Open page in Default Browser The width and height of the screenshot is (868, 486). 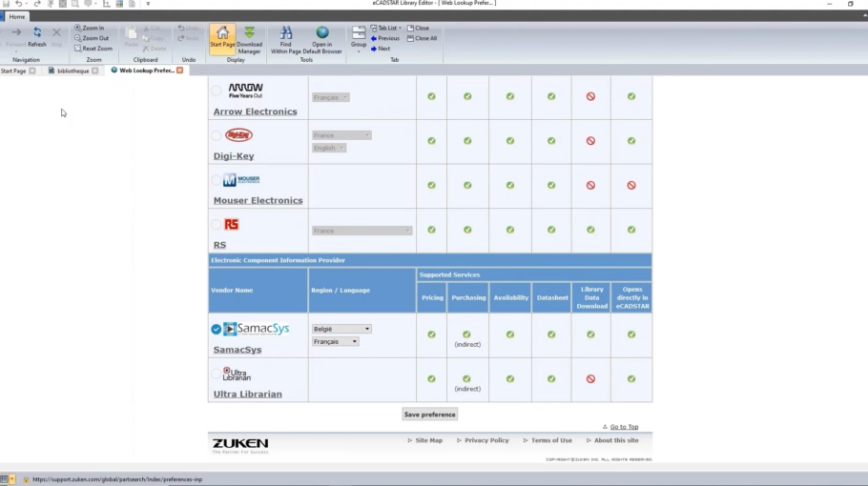click(x=322, y=40)
